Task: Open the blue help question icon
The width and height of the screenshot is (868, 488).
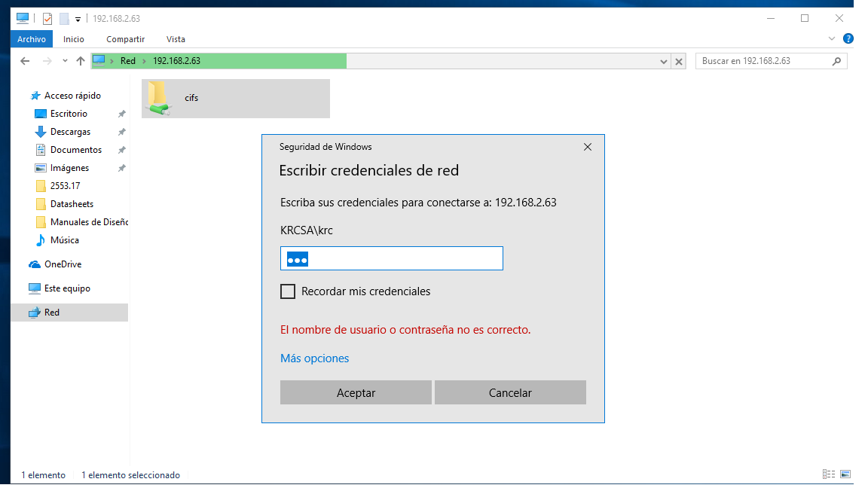Action: pos(848,38)
